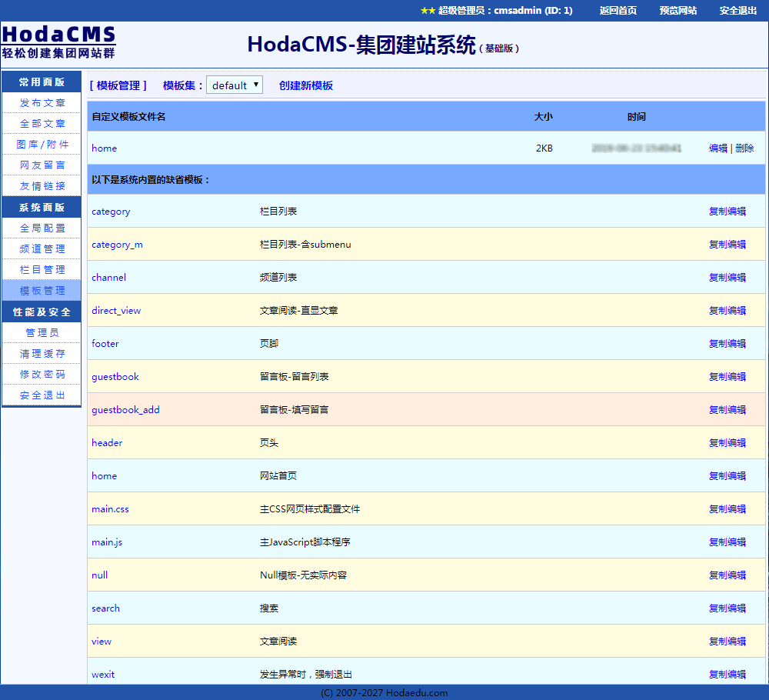
Task: Click 复制编辑 for category_m
Action: (727, 245)
